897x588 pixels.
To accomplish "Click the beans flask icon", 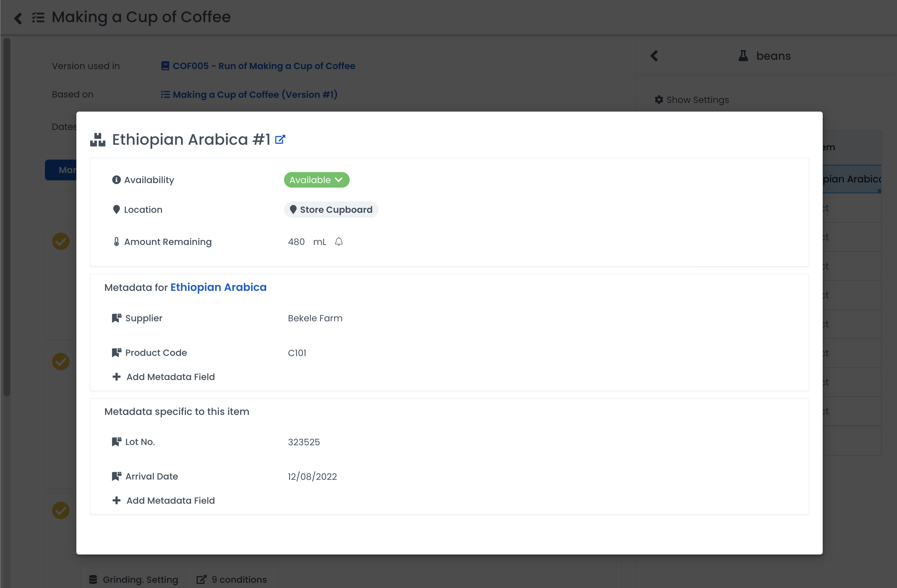I will [x=743, y=56].
